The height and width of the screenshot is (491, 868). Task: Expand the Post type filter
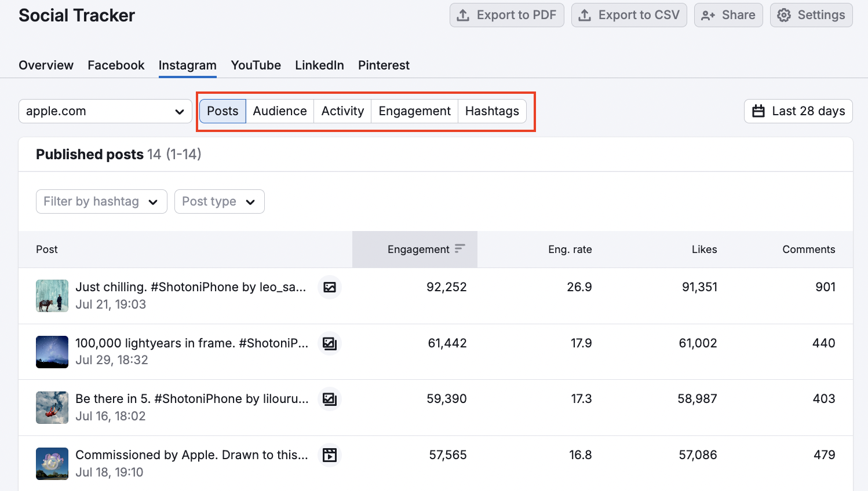pos(219,201)
